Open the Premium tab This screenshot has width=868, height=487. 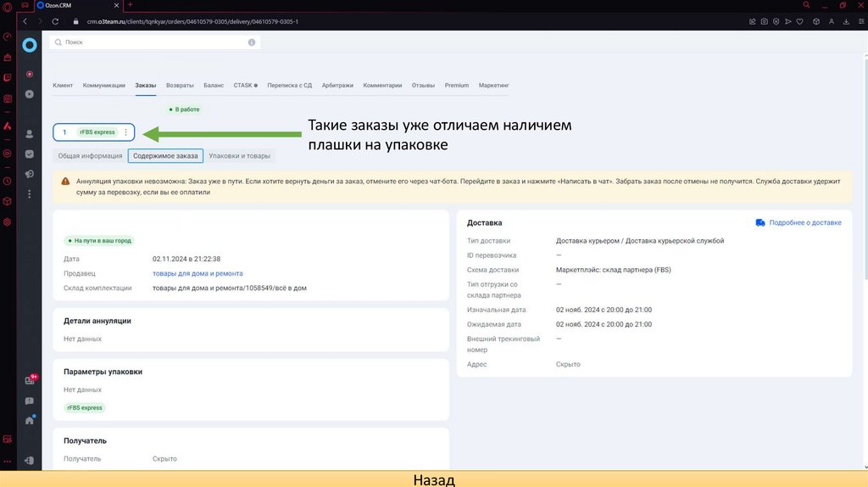(x=457, y=86)
